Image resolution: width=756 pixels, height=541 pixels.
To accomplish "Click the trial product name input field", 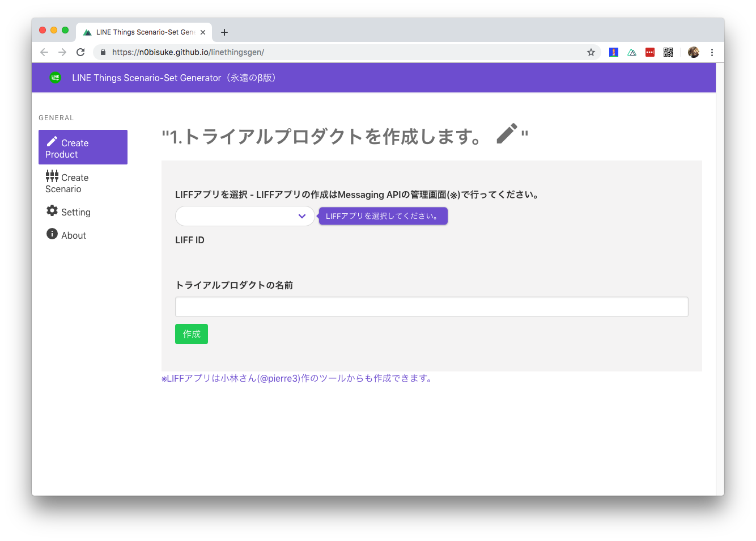I will click(431, 307).
